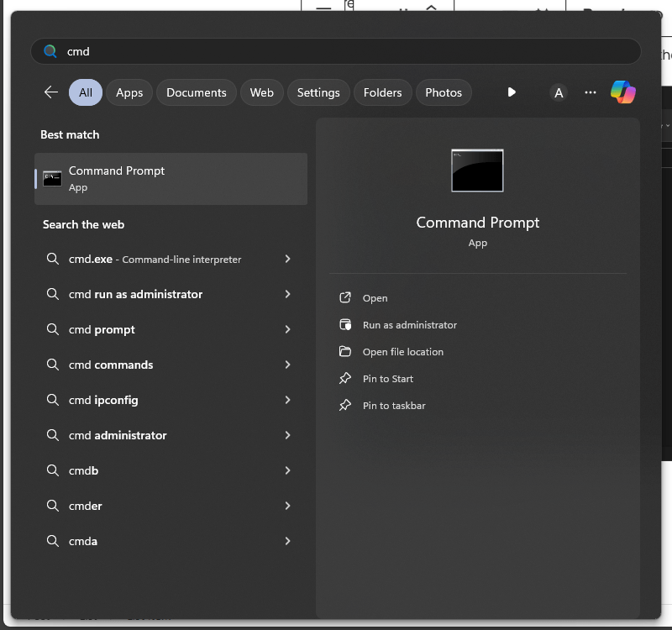The width and height of the screenshot is (672, 630).
Task: Click the Run as administrator shield icon
Action: click(345, 325)
